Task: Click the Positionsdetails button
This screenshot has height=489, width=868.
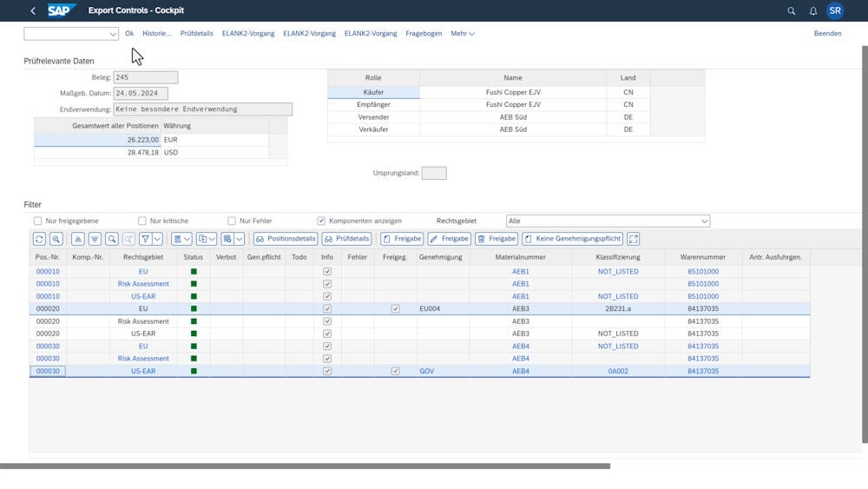Action: point(285,239)
